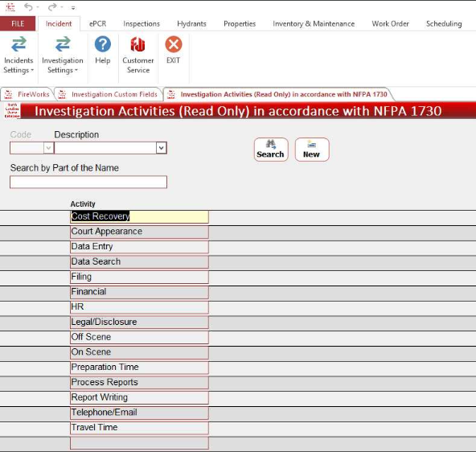
Task: Select the Filing activity row
Action: pos(139,277)
